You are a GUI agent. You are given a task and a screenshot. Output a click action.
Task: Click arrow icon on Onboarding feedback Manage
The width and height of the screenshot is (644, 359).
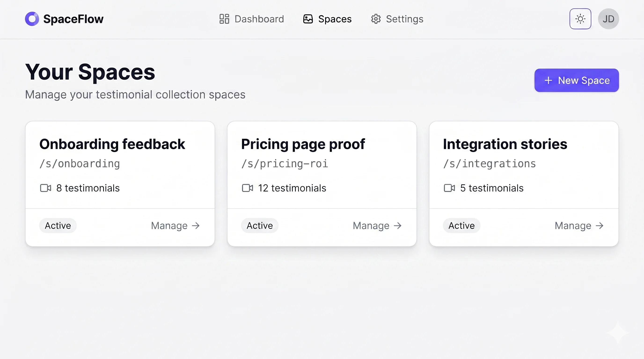[196, 226]
